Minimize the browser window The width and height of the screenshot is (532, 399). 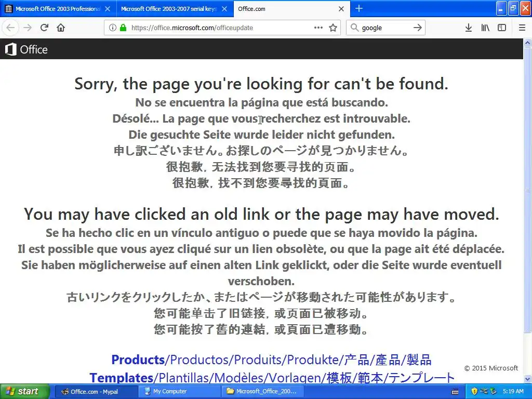(x=501, y=8)
